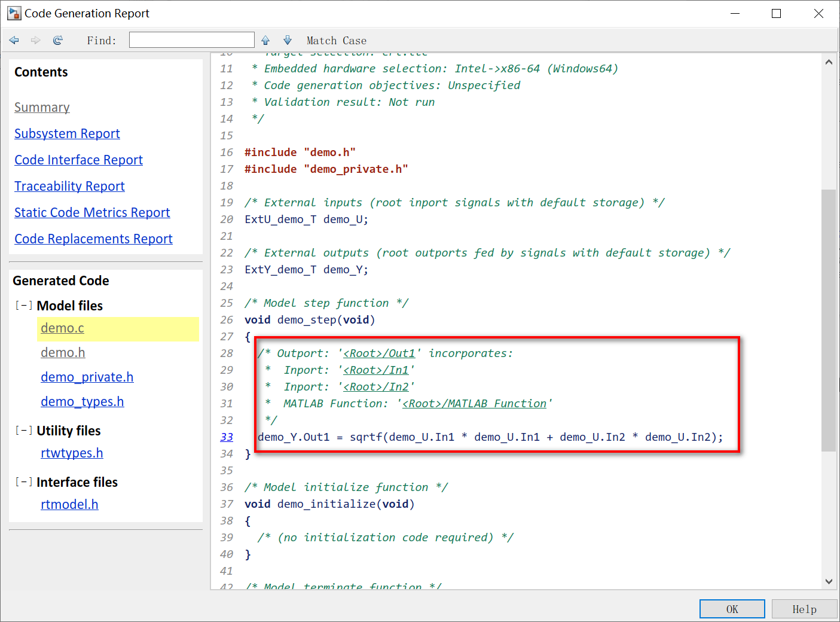Open the demo_private.h file
The height and width of the screenshot is (622, 840).
coord(87,377)
